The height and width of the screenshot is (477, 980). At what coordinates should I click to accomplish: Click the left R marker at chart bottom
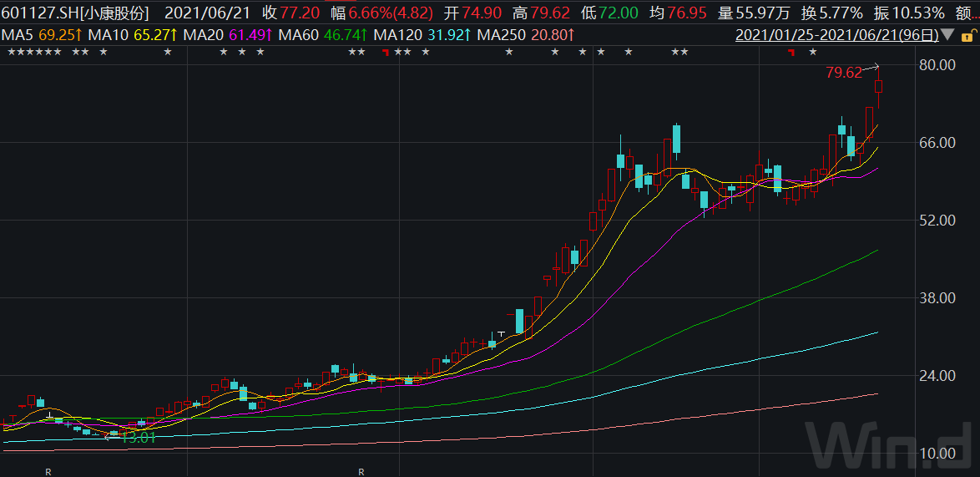tap(48, 472)
